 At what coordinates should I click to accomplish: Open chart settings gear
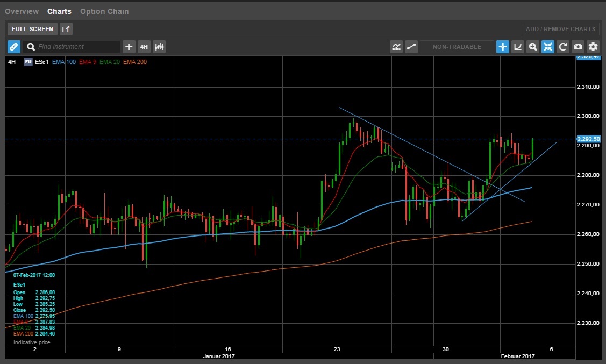click(x=593, y=47)
